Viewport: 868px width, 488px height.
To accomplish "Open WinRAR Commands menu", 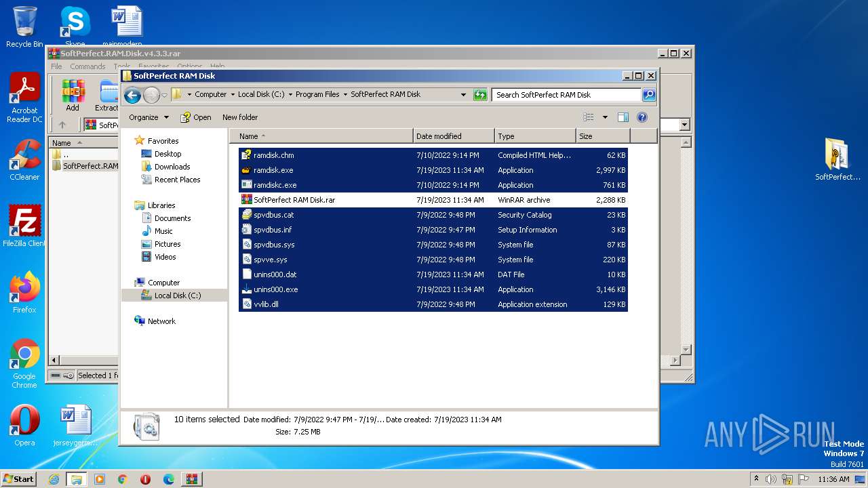I will (87, 66).
